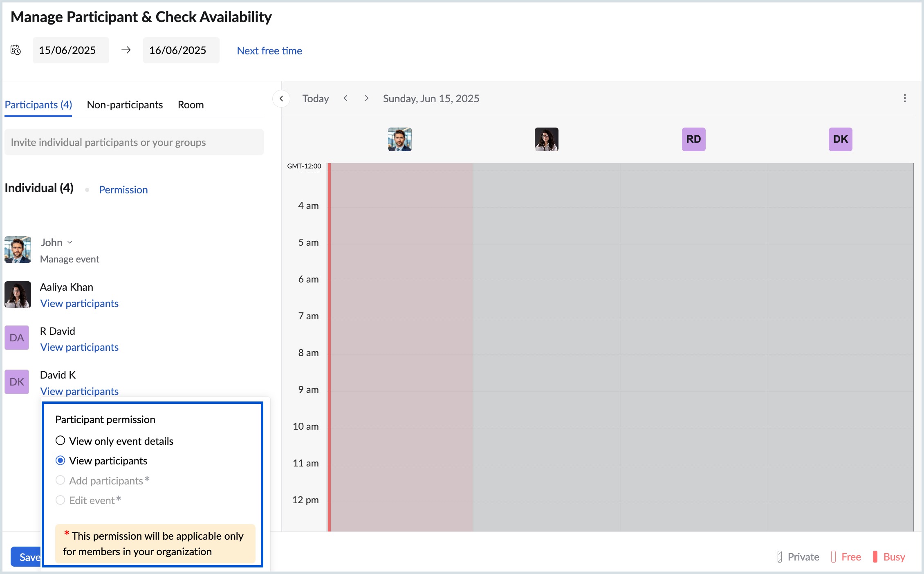Open the three-dot more options menu

pyautogui.click(x=904, y=98)
